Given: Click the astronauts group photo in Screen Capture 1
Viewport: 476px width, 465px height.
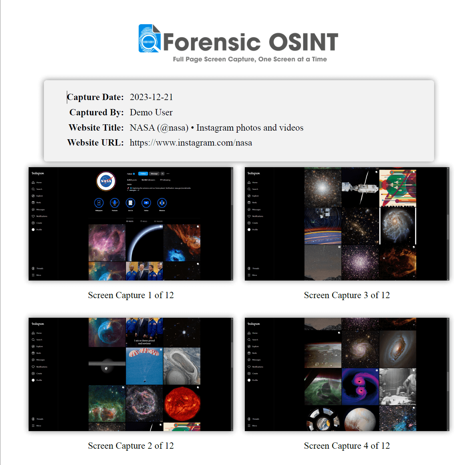Looking at the screenshot, I should point(144,271).
